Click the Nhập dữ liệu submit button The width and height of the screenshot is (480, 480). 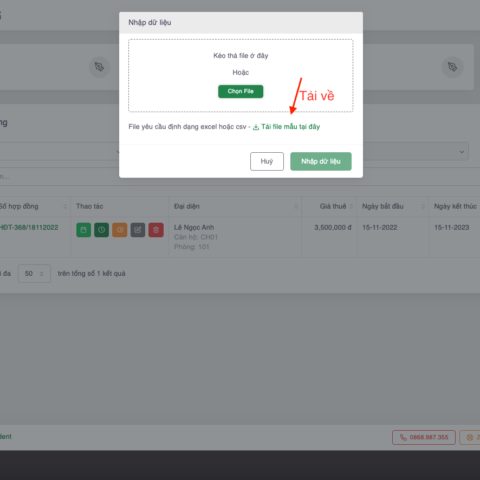tap(321, 161)
